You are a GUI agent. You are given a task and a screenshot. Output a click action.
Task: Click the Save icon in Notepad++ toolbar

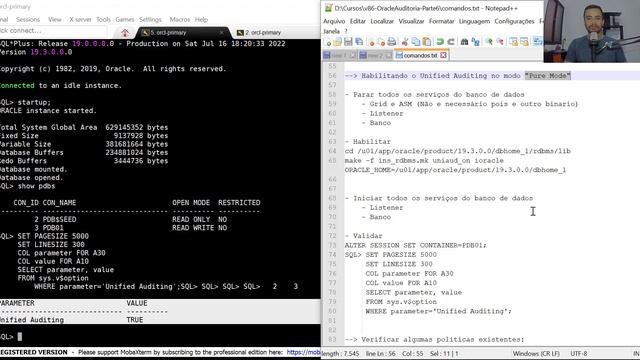pyautogui.click(x=348, y=42)
